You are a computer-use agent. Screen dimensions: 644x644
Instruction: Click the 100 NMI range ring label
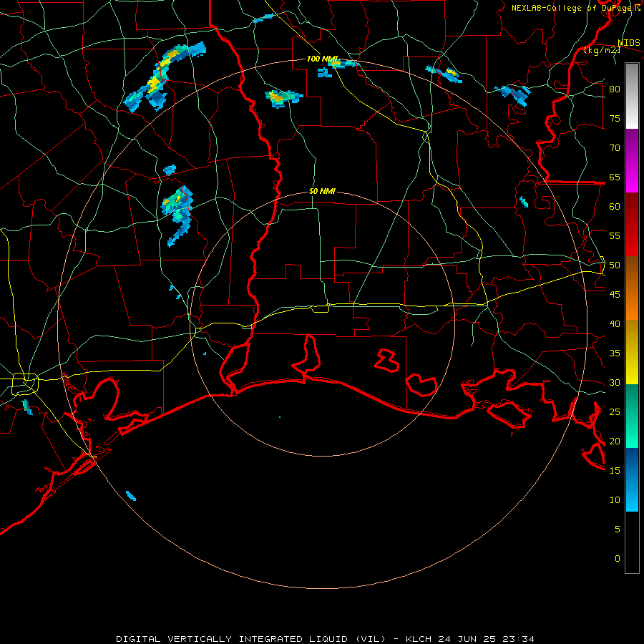(x=321, y=59)
